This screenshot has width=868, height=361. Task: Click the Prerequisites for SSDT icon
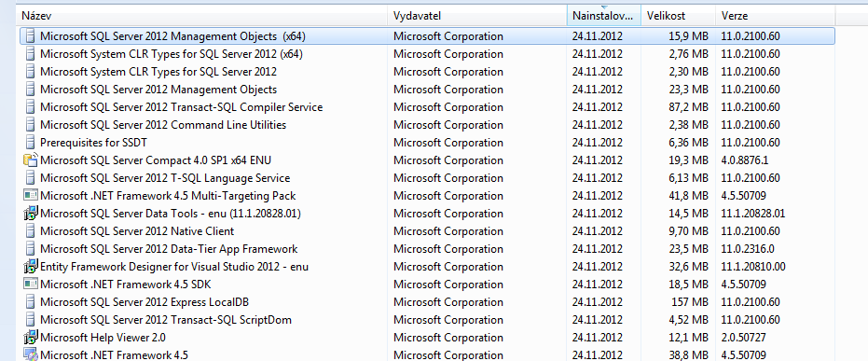click(x=31, y=143)
